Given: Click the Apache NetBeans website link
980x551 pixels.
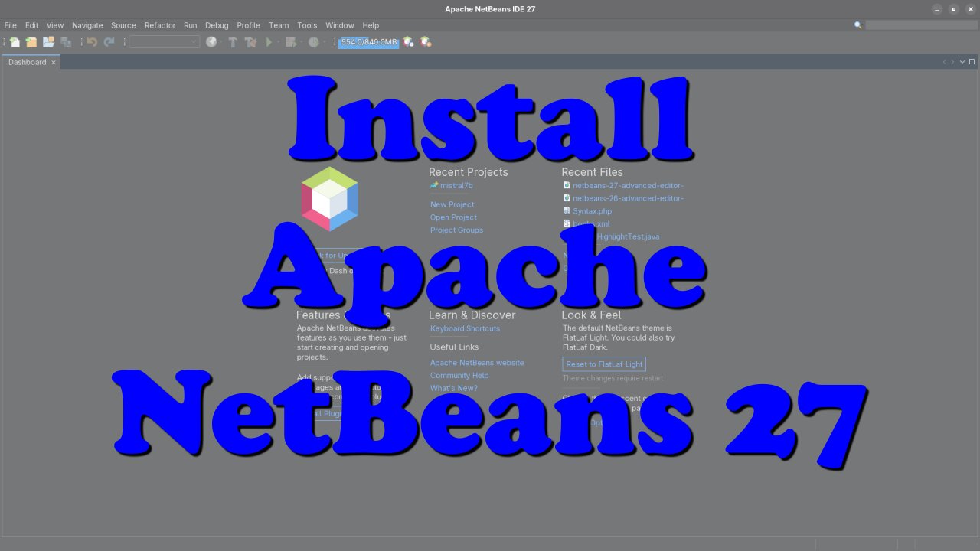Looking at the screenshot, I should 477,363.
